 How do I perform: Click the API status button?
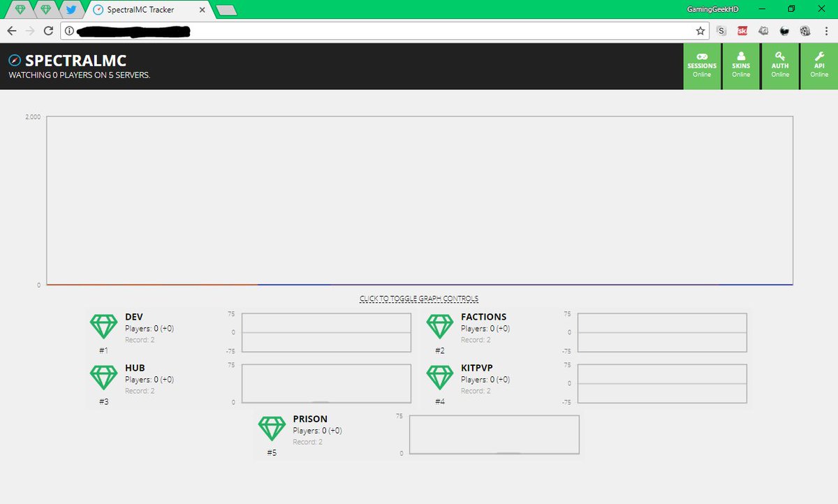(819, 66)
